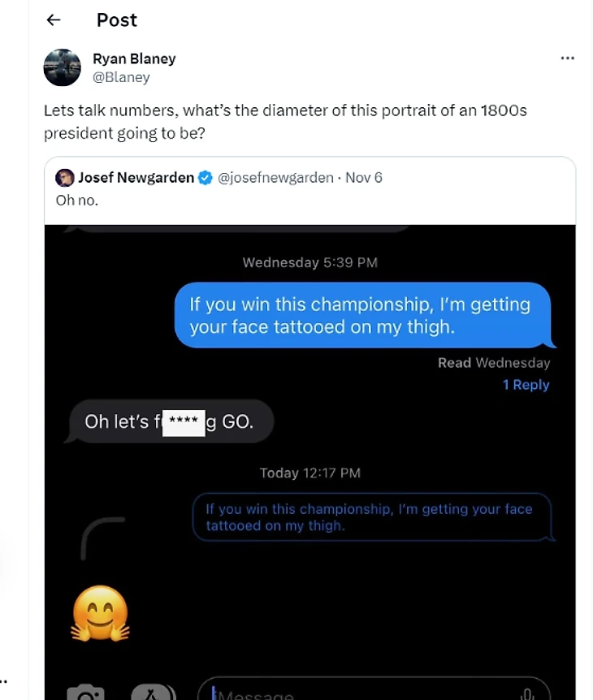
Task: Click Josef Newgarden's small avatar
Action: coord(65,178)
